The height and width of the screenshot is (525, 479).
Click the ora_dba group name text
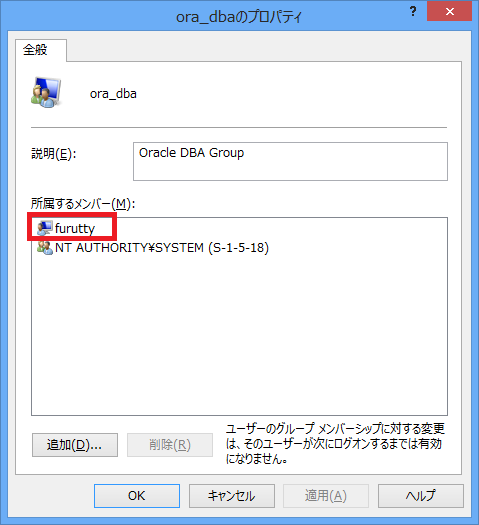(x=113, y=94)
